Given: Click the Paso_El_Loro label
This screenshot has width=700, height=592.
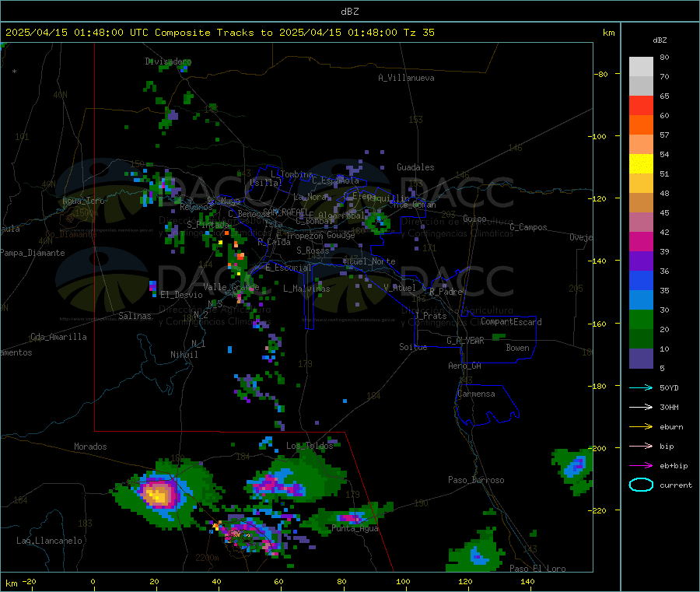Looking at the screenshot, I should [537, 569].
